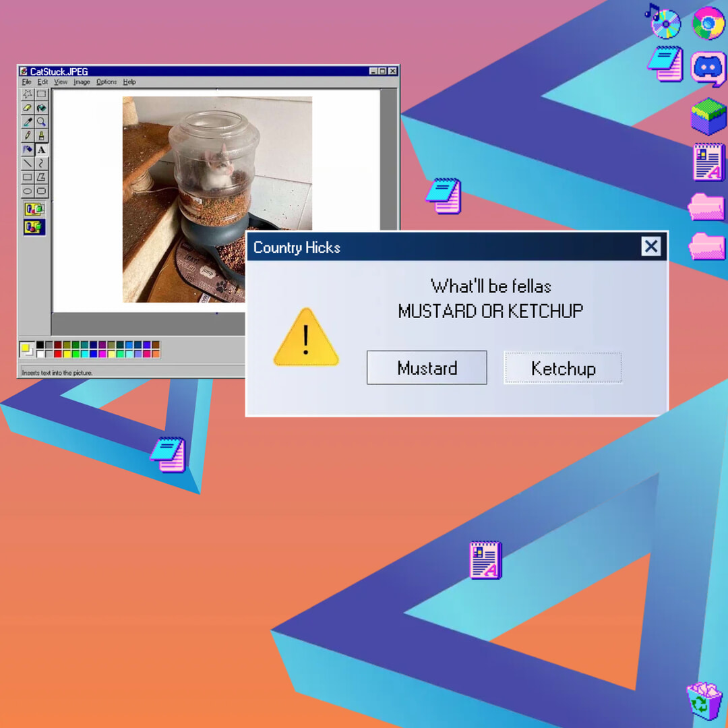
Task: Activate the Magnifier tool
Action: [41, 122]
